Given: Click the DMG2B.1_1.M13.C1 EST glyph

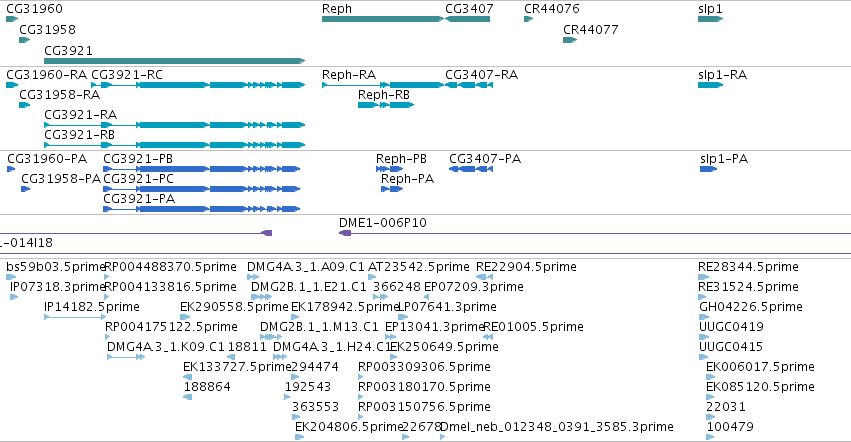Looking at the screenshot, I should pyautogui.click(x=271, y=337).
